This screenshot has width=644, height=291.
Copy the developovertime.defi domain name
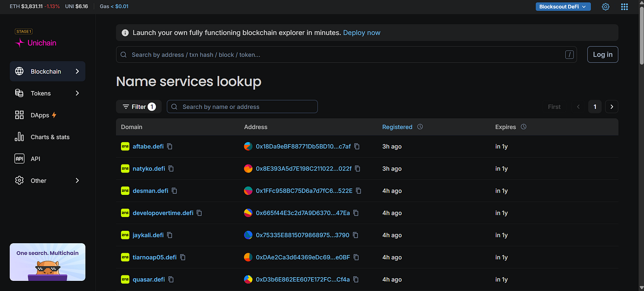point(199,213)
